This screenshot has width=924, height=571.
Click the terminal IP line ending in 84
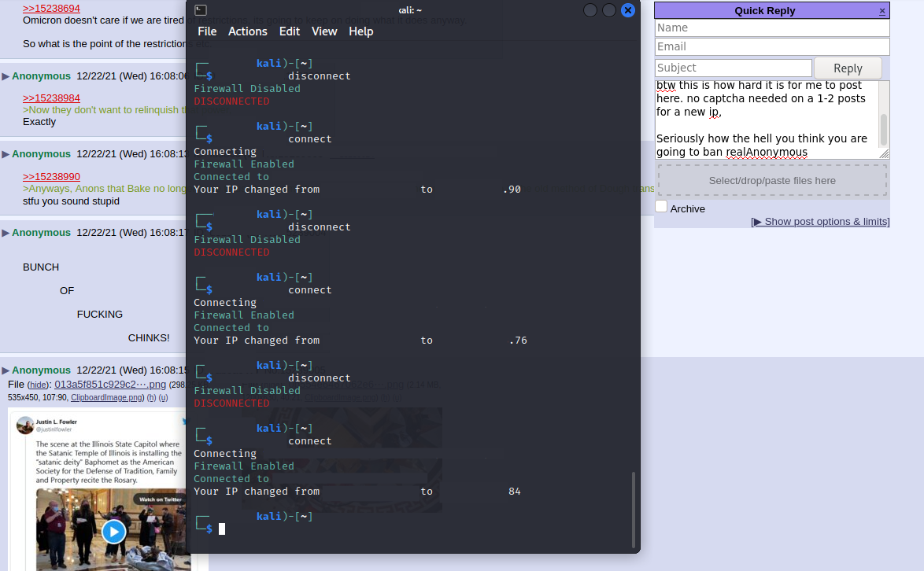357,492
